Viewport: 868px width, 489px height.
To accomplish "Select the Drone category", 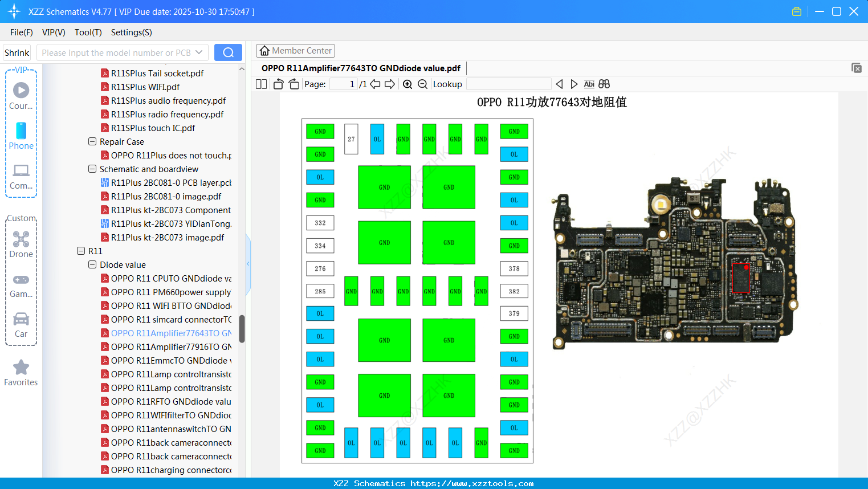I will pyautogui.click(x=21, y=244).
